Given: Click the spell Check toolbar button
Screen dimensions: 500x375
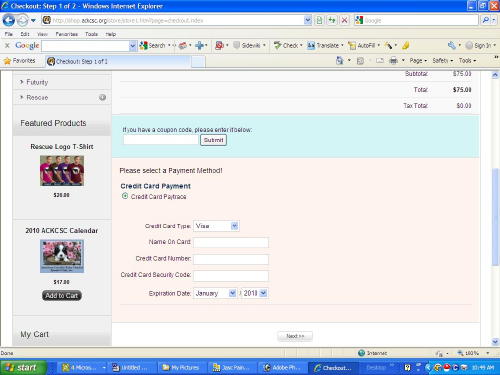Looking at the screenshot, I should click(x=286, y=45).
